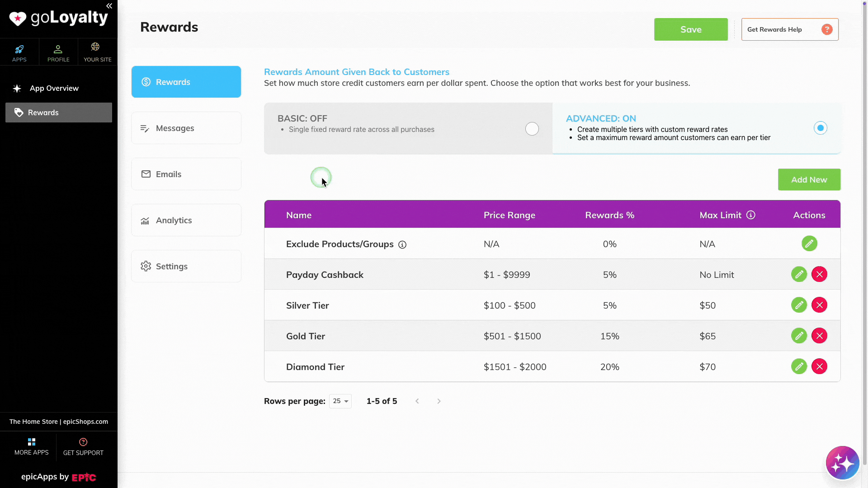Image resolution: width=868 pixels, height=488 pixels.
Task: Switch to the Messages tab
Action: click(186, 128)
